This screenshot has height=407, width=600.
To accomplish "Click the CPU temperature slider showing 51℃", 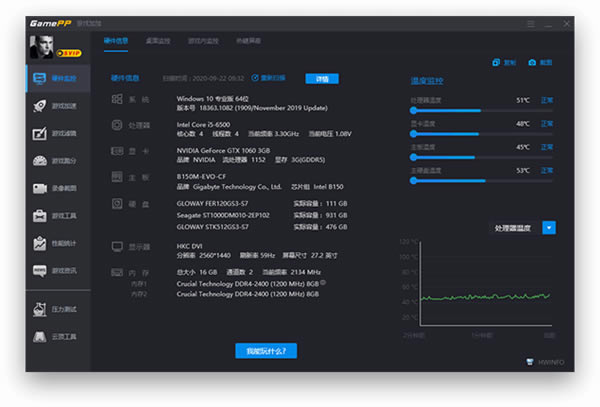I will pos(481,111).
